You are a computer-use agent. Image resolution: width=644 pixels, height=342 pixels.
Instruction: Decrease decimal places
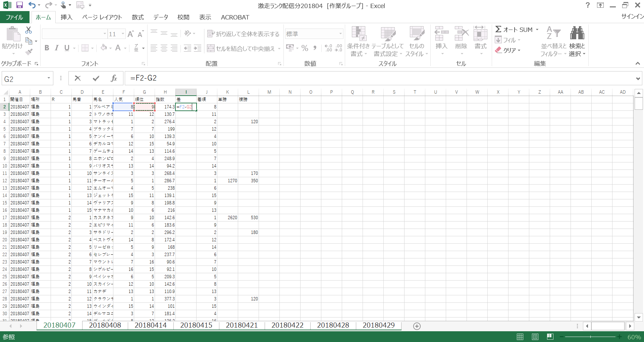[x=339, y=48]
